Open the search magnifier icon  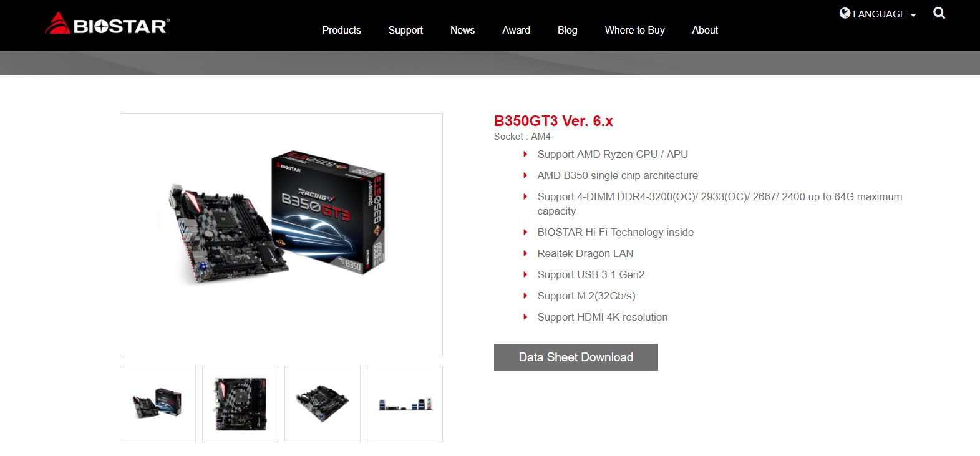click(x=939, y=13)
